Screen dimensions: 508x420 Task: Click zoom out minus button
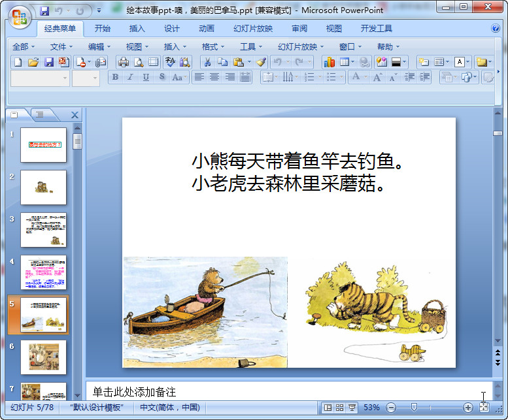[391, 408]
